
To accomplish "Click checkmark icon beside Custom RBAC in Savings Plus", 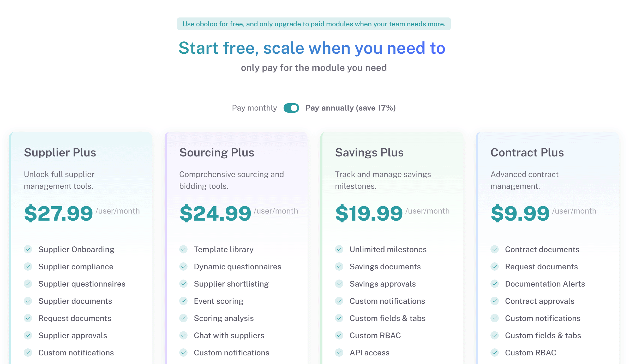I will pyautogui.click(x=339, y=335).
